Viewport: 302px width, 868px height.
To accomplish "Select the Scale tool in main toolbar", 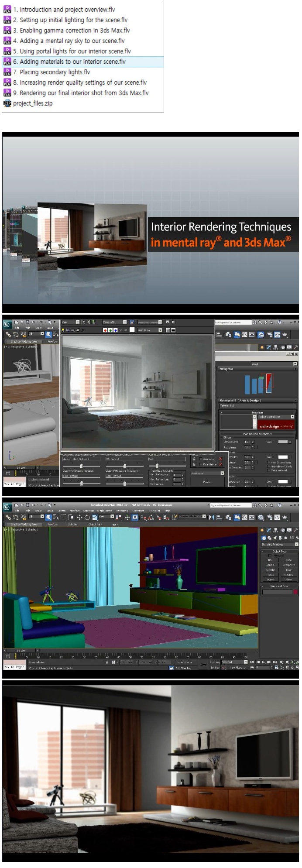I will tap(94, 517).
